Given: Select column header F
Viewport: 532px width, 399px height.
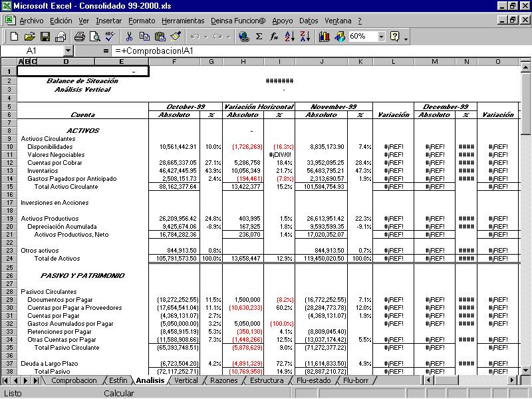Looking at the screenshot, I should pyautogui.click(x=174, y=61).
